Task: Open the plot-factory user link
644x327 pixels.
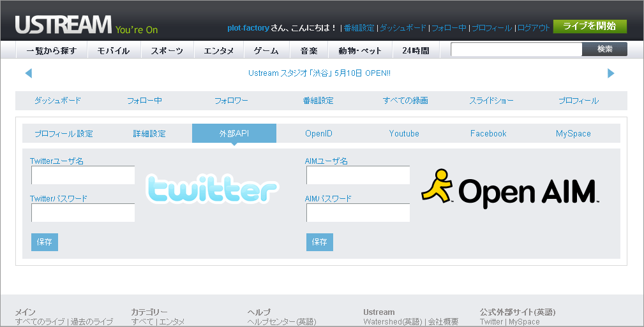Action: (248, 28)
